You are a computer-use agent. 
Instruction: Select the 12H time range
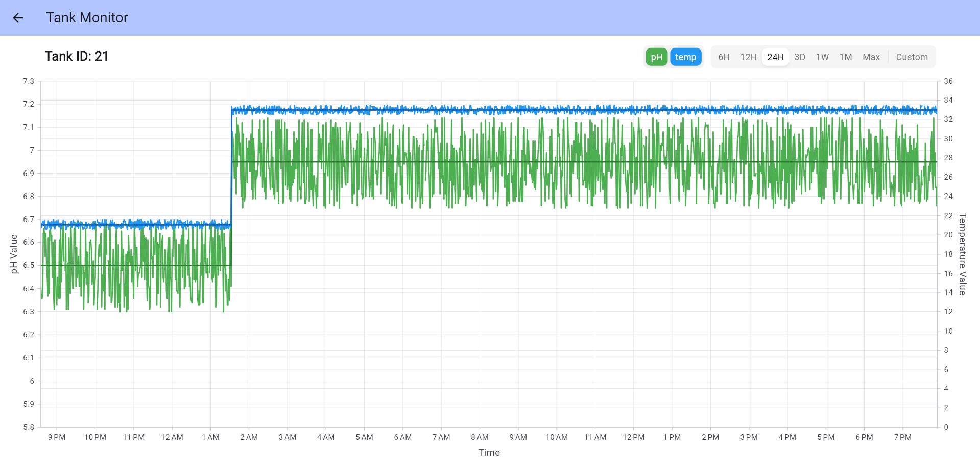click(748, 57)
